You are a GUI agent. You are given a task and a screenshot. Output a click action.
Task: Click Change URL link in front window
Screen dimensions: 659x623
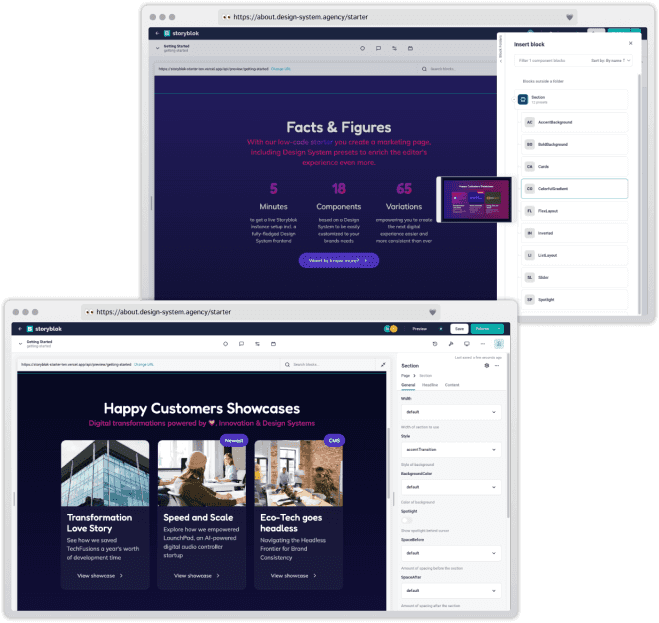tap(144, 364)
